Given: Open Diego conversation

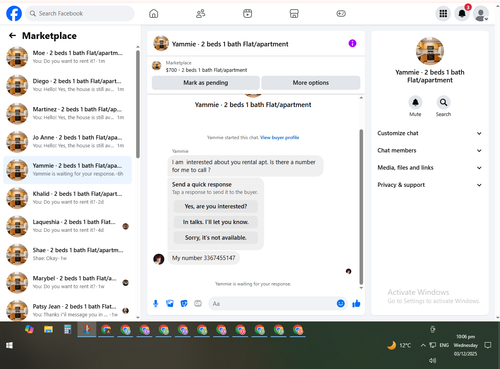Looking at the screenshot, I should pos(68,85).
